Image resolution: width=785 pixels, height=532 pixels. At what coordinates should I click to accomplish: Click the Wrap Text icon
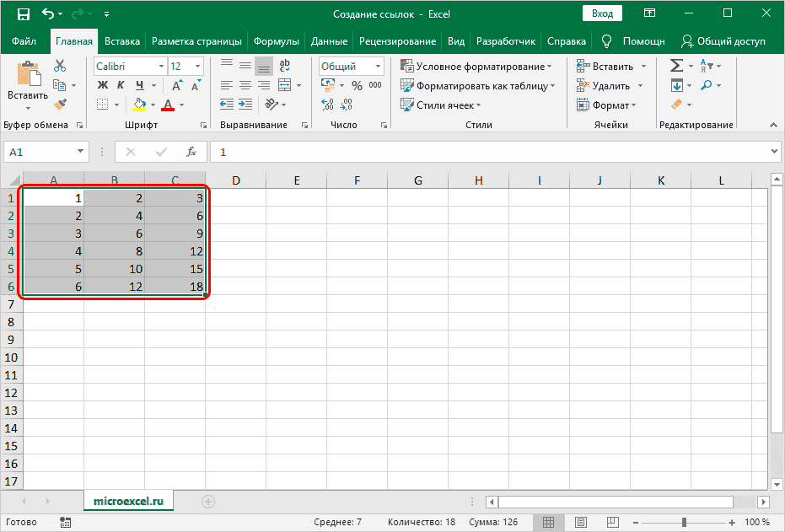click(x=285, y=66)
